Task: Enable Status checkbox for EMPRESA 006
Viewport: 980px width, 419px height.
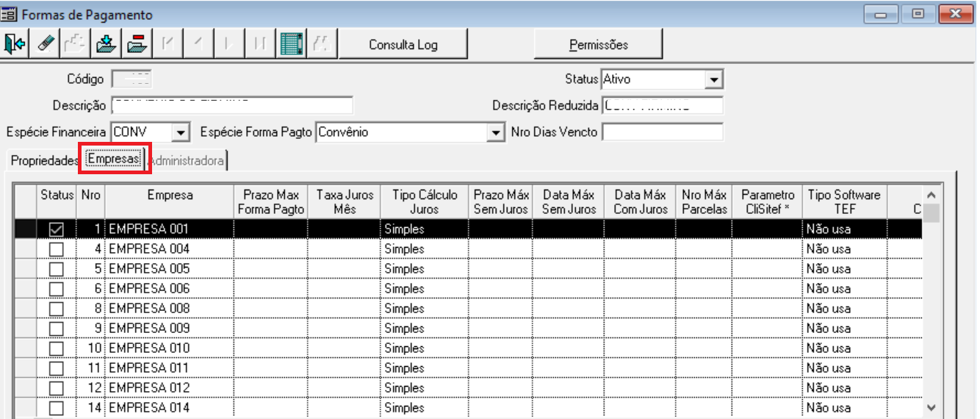Action: 56,290
